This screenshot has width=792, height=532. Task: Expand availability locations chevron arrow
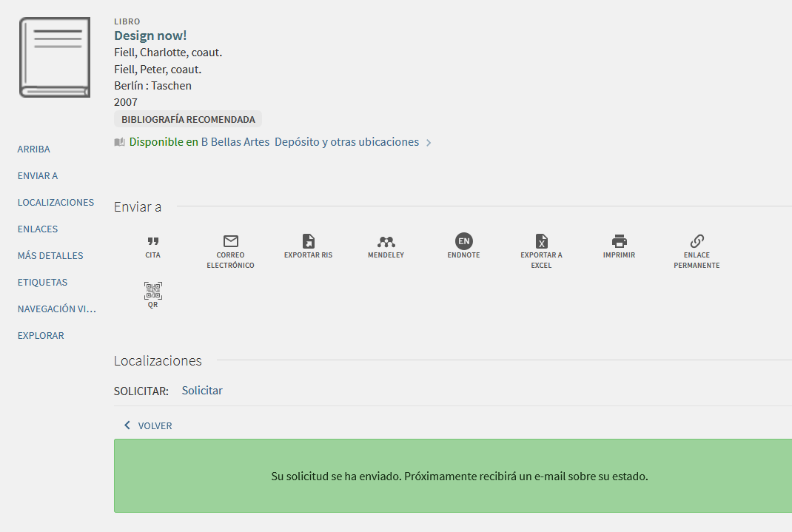click(429, 143)
